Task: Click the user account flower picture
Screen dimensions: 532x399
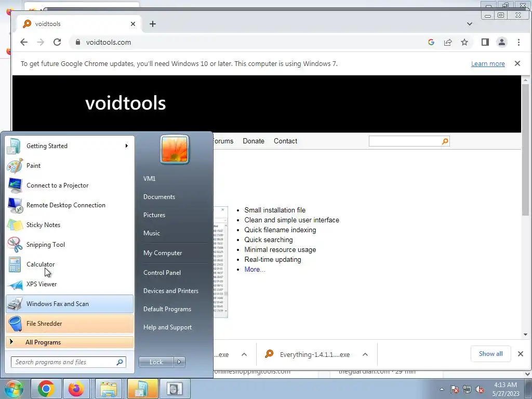Action: pos(175,149)
